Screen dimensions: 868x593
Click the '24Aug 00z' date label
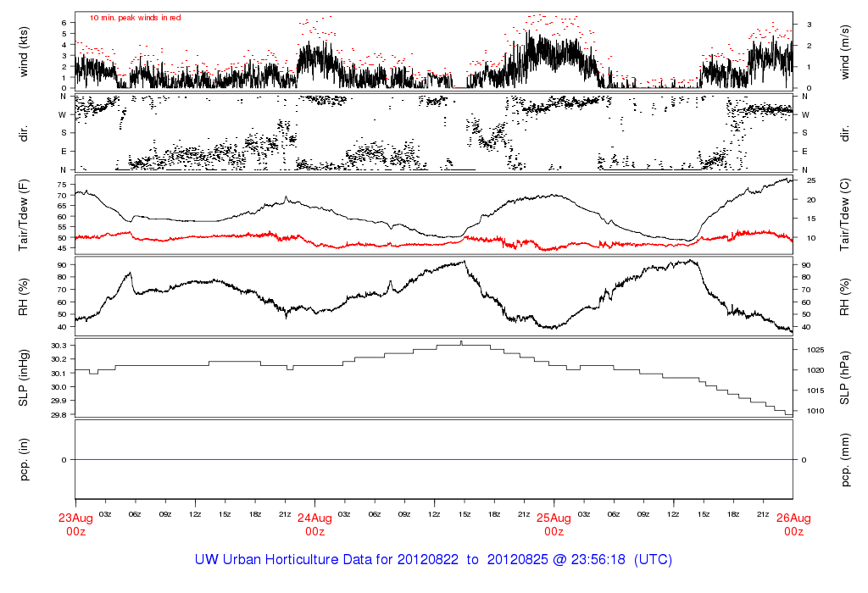tap(315, 524)
